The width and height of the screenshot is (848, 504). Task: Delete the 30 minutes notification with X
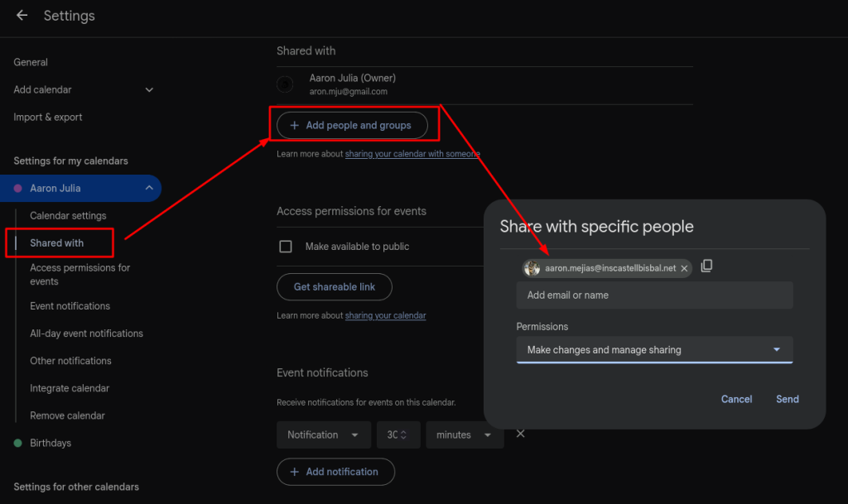(520, 434)
